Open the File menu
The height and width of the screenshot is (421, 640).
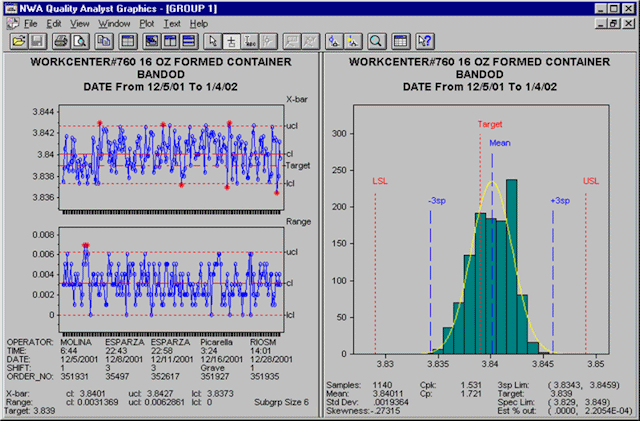pyautogui.click(x=30, y=22)
